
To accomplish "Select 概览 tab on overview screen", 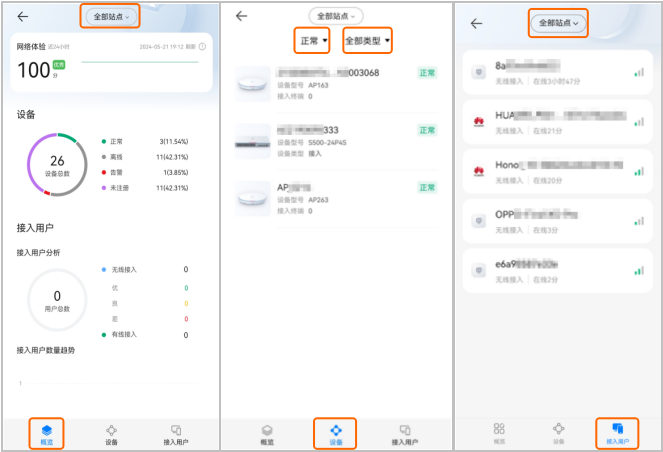I will tap(47, 434).
